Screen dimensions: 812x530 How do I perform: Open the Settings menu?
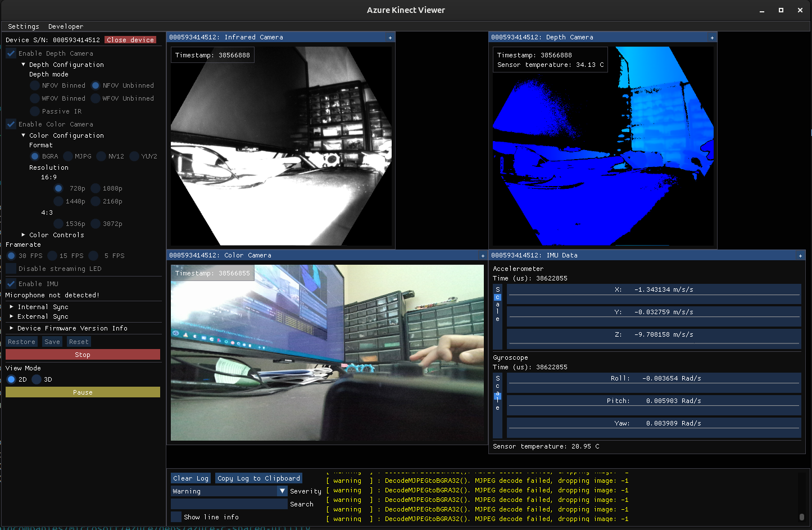coord(24,26)
